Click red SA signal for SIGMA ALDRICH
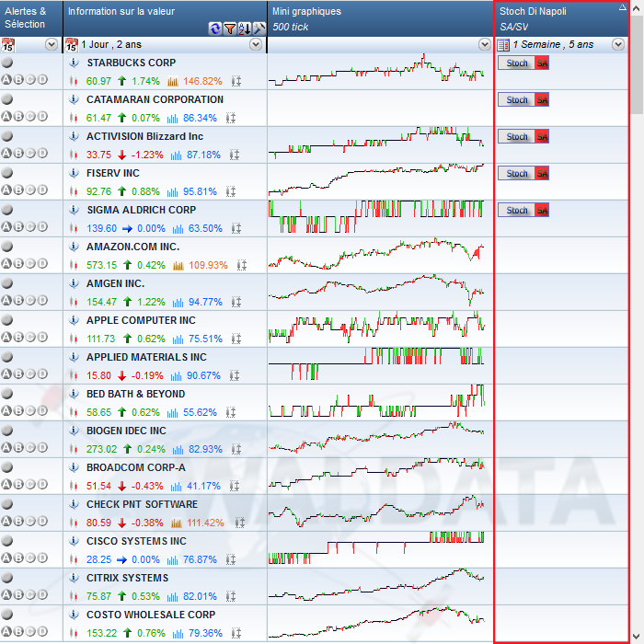 [542, 210]
